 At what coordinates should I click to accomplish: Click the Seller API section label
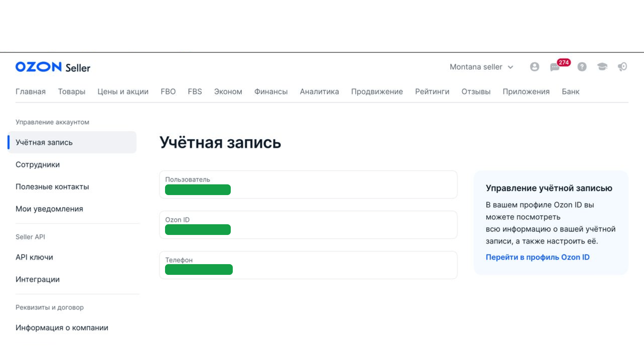click(30, 237)
